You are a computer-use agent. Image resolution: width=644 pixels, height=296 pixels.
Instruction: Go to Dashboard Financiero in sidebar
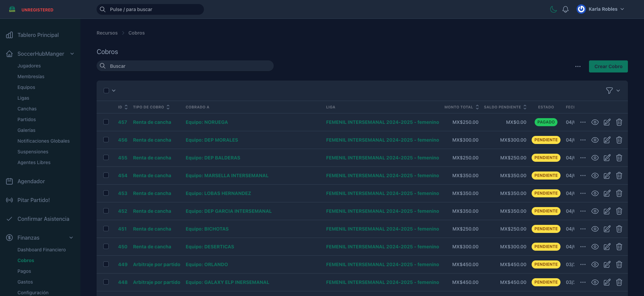tap(42, 250)
